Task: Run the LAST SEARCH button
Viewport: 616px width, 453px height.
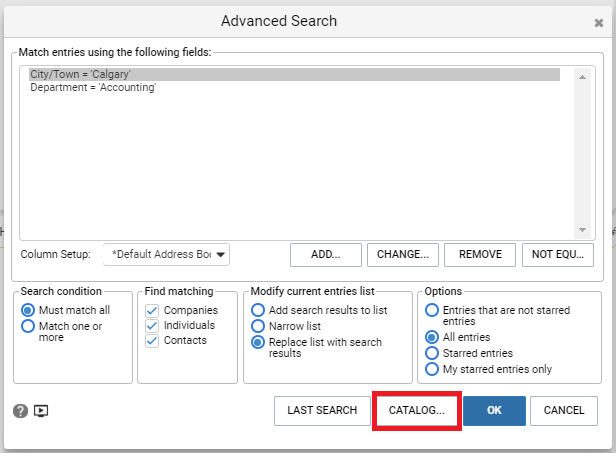Action: pos(322,411)
